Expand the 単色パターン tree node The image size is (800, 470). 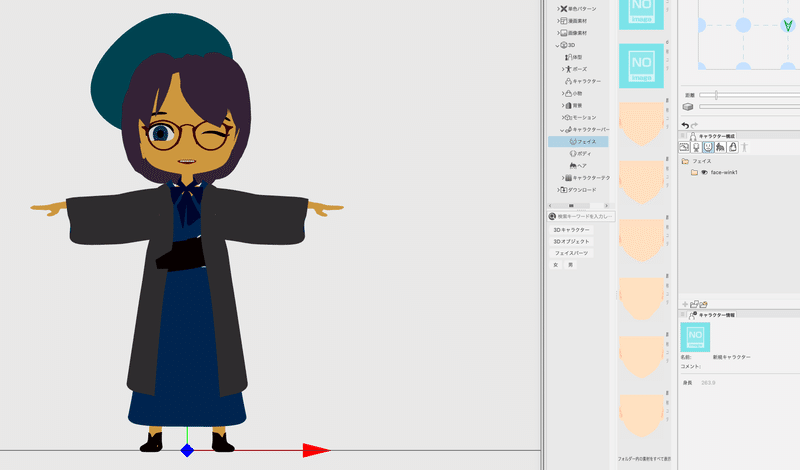(x=558, y=9)
